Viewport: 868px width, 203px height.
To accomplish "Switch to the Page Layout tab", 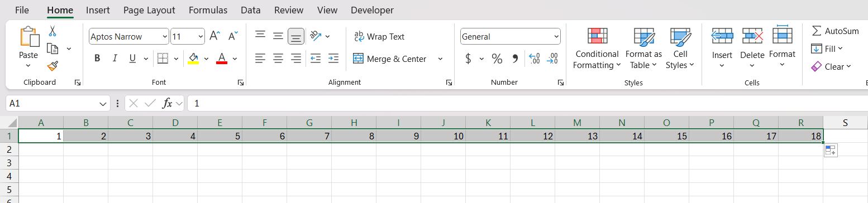I will click(149, 10).
